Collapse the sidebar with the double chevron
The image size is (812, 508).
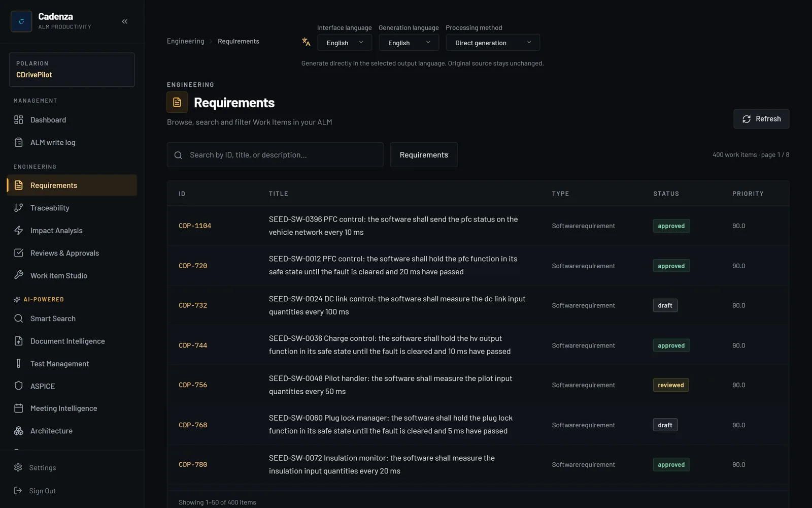click(x=125, y=21)
